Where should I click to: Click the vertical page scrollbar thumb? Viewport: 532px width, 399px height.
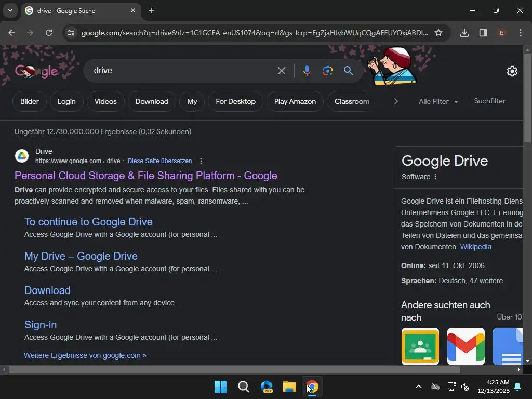(x=527, y=98)
